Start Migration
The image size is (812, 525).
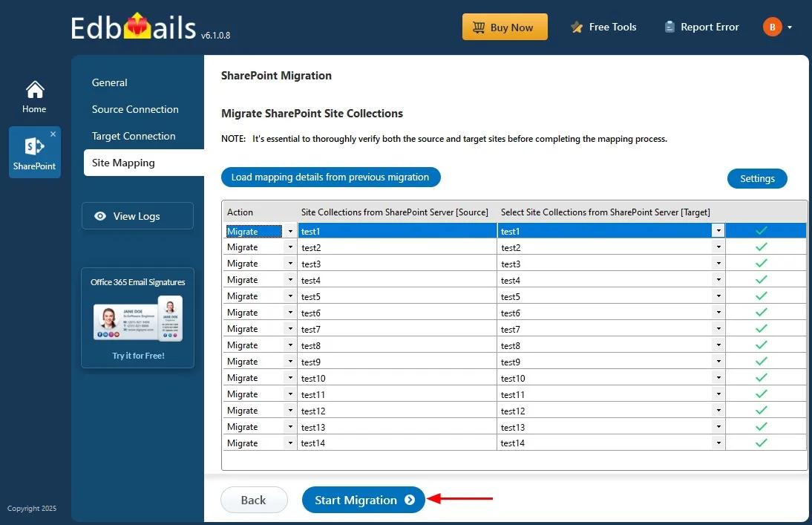coord(364,500)
